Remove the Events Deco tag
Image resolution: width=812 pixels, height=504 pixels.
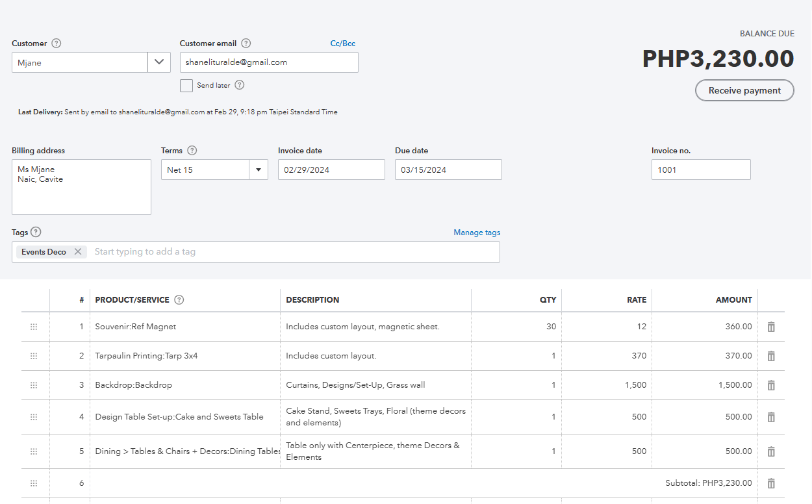(x=78, y=252)
